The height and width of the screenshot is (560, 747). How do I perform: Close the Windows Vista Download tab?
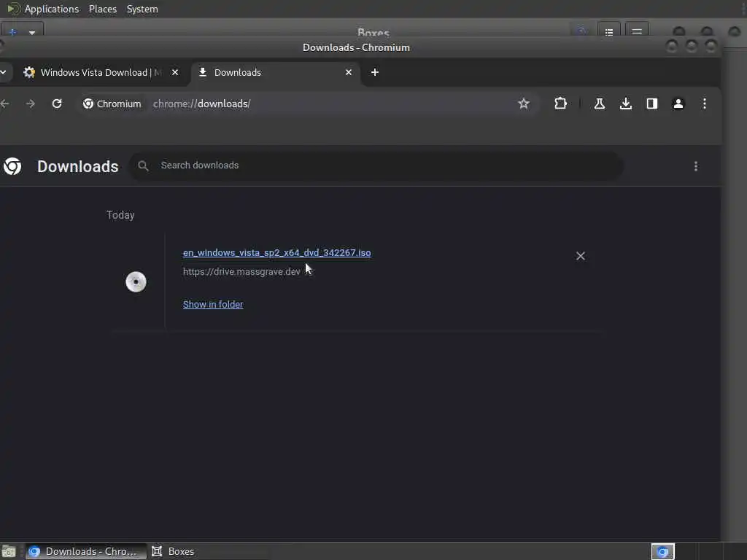[x=175, y=72]
